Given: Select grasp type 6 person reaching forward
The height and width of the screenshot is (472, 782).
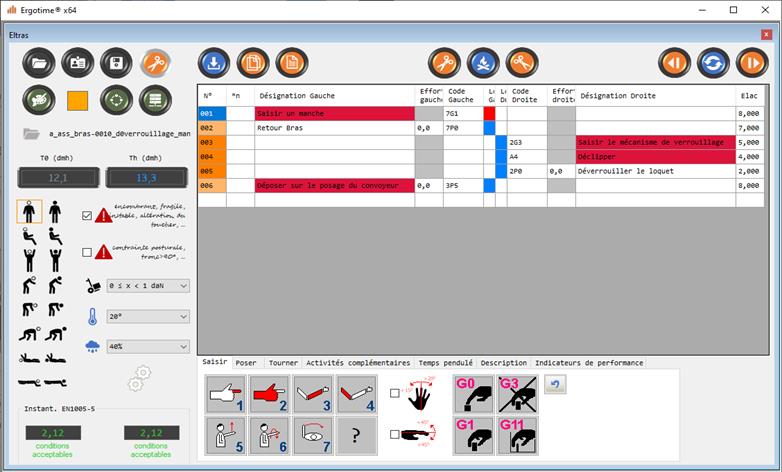Looking at the screenshot, I should [269, 436].
